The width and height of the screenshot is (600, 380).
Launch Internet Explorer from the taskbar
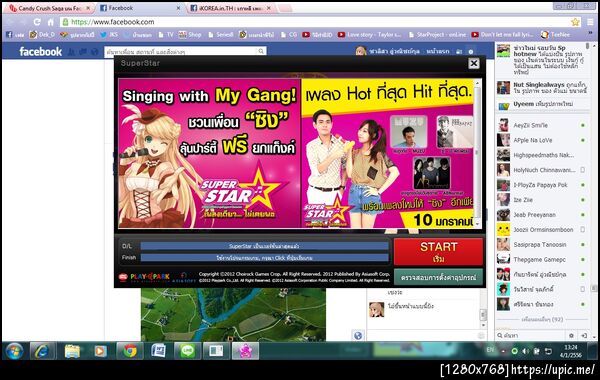pyautogui.click(x=42, y=351)
